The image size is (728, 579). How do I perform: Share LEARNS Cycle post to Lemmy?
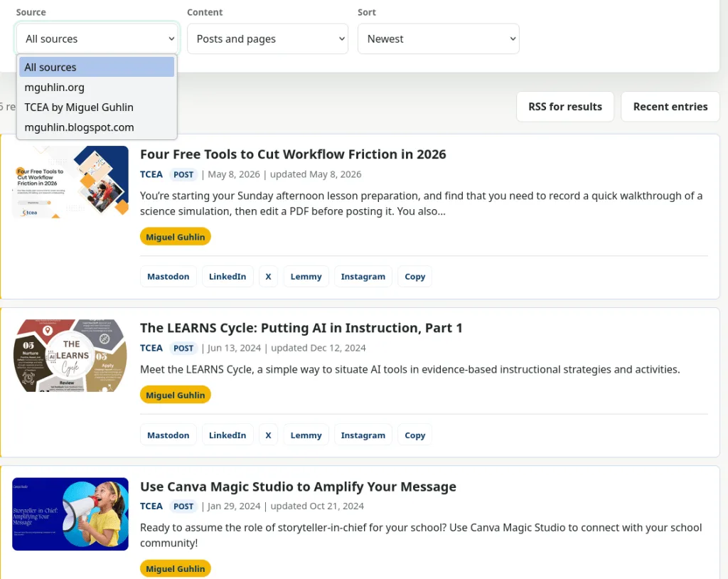click(306, 435)
